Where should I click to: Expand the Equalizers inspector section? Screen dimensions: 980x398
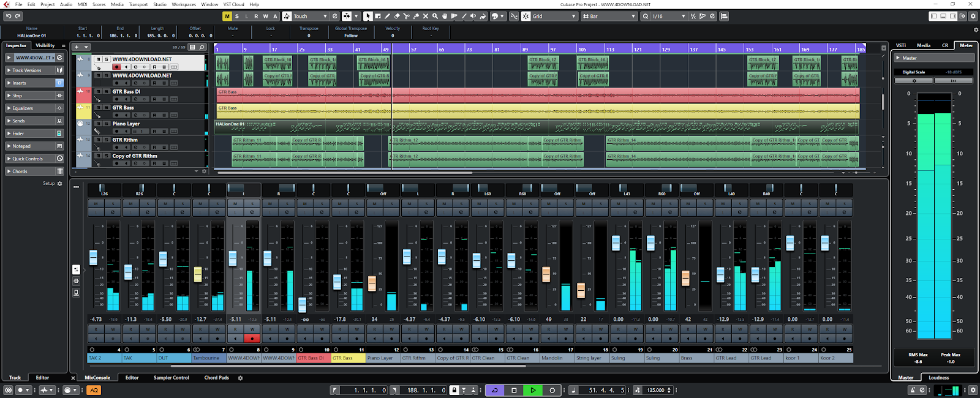35,108
